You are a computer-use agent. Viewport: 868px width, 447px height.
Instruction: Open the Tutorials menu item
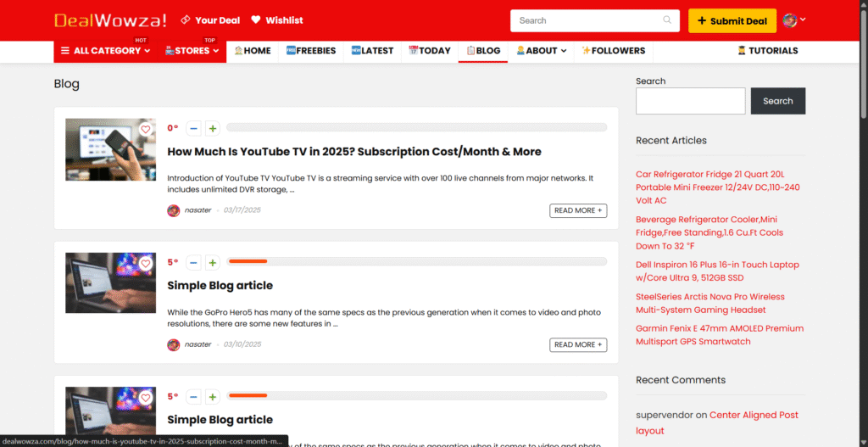(x=767, y=51)
